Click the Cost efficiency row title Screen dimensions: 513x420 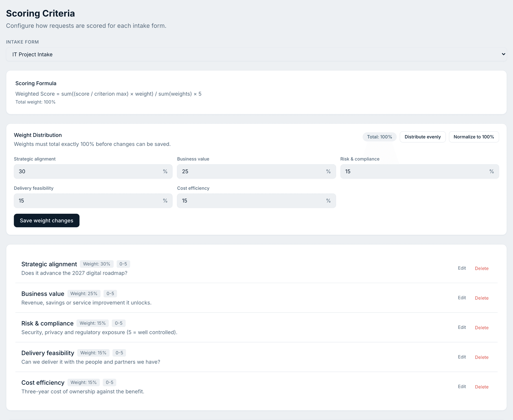[43, 383]
